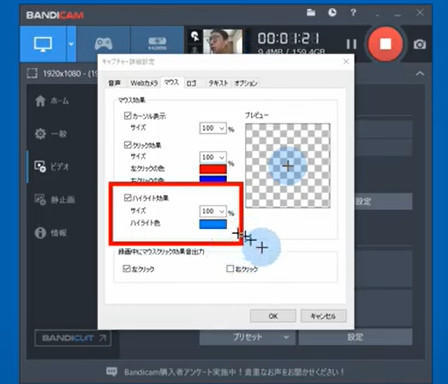The image size is (448, 384).
Task: Open the help question mark icon
Action: (353, 13)
